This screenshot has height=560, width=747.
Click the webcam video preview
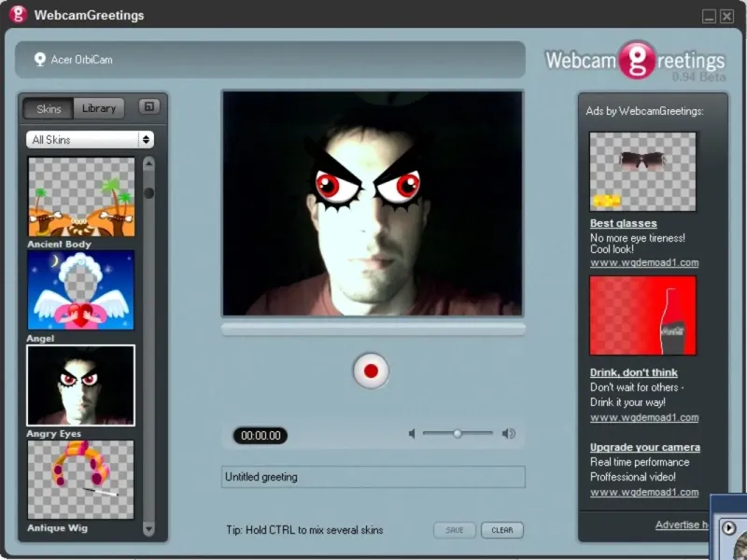(373, 203)
